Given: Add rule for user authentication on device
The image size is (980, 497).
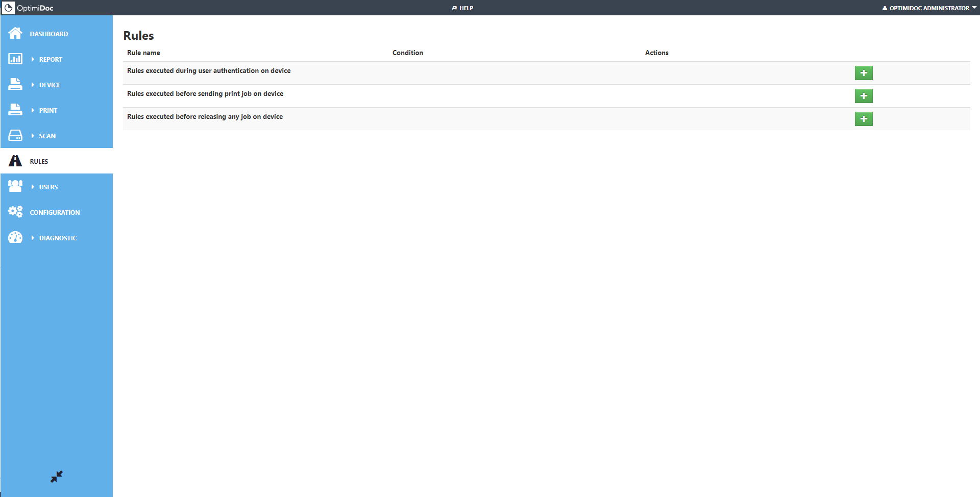Looking at the screenshot, I should click(x=864, y=73).
